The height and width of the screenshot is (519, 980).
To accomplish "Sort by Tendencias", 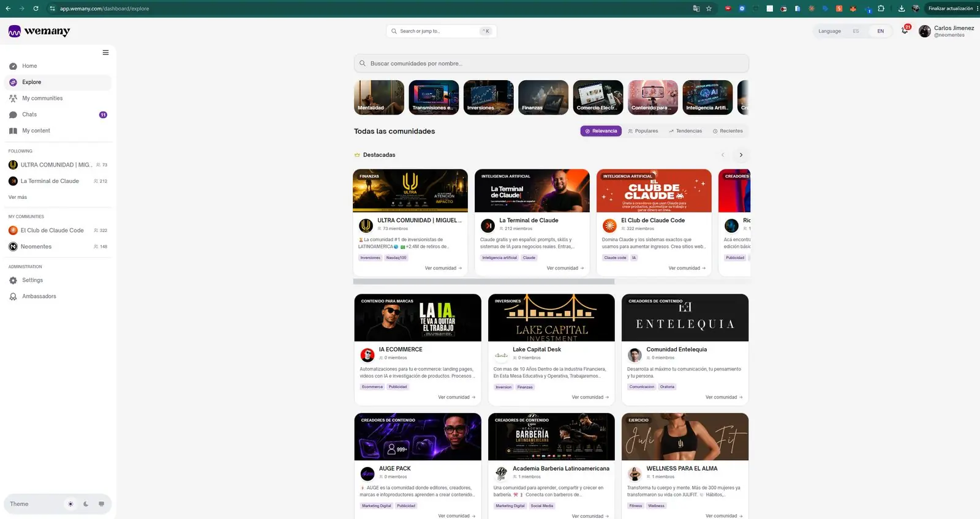I will click(685, 131).
